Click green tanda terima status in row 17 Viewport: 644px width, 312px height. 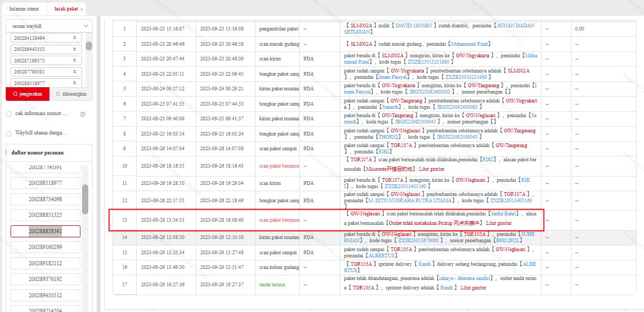pyautogui.click(x=272, y=284)
